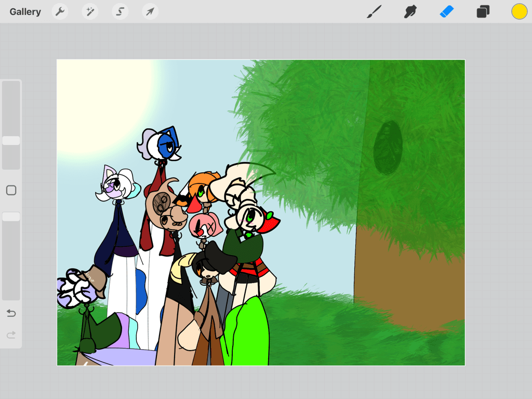Image resolution: width=532 pixels, height=399 pixels.
Task: Open the yellow active color picker
Action: 519,11
